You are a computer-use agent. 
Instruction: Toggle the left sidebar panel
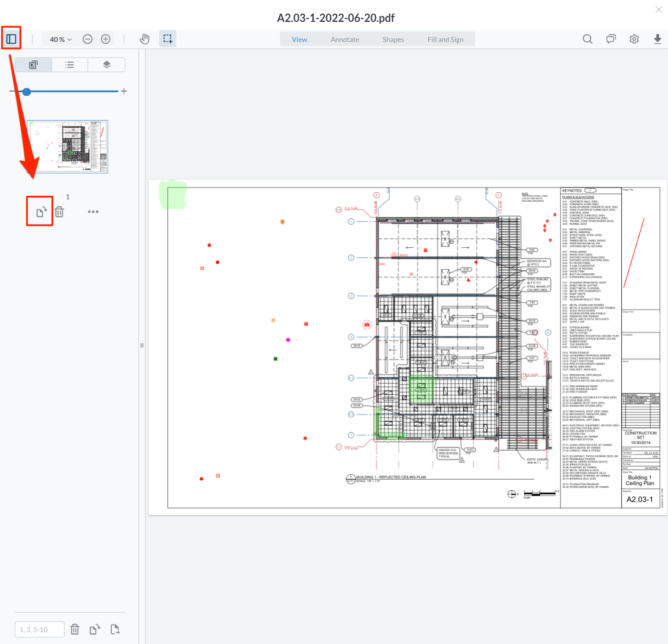point(11,39)
